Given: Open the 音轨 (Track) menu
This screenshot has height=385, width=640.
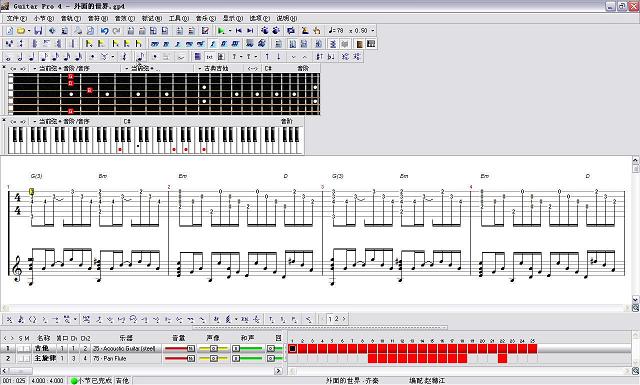Looking at the screenshot, I should point(70,18).
